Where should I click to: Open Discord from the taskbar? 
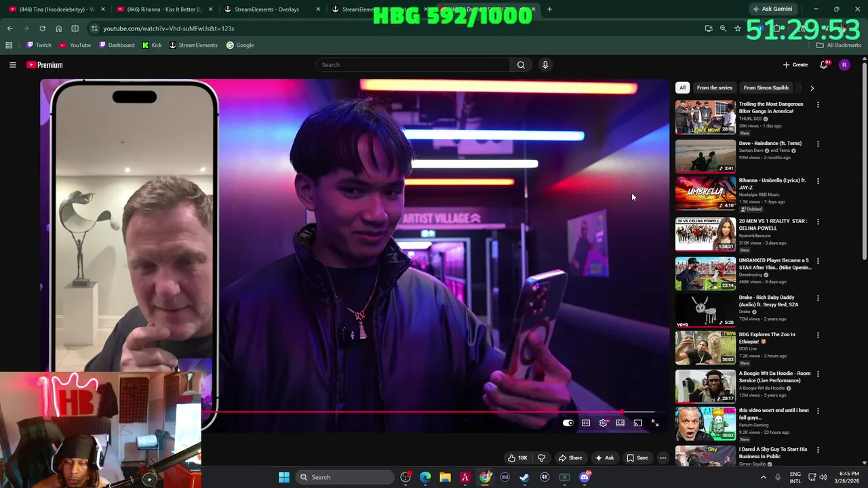tap(585, 477)
